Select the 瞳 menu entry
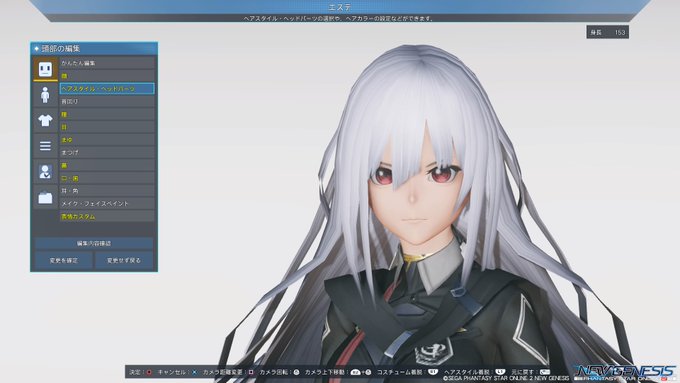Viewport: 680px width, 383px height. click(107, 114)
